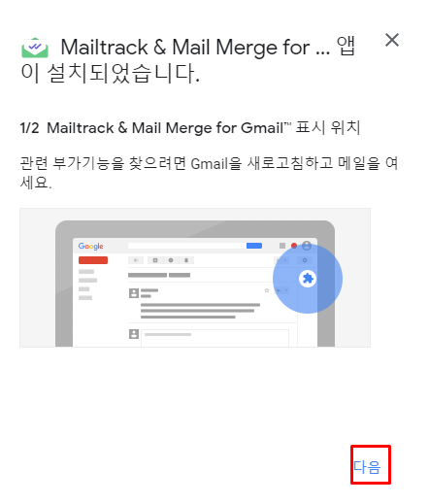This screenshot has height=504, width=429.
Task: Close the installation dialog with X
Action: click(392, 40)
